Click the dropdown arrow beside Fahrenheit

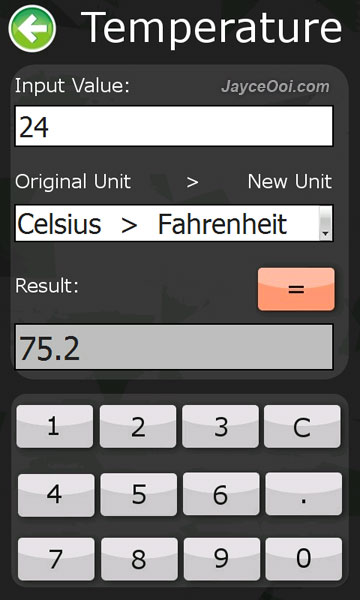tap(326, 223)
